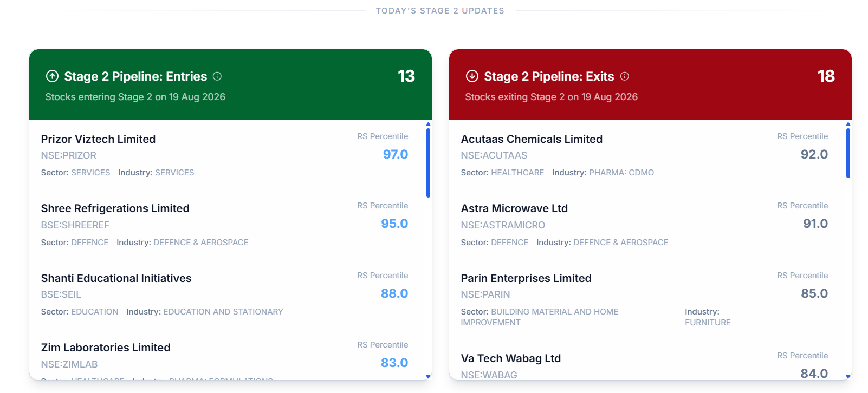Click scroll-down arrow at bottom of Entries list
The height and width of the screenshot is (393, 868).
coord(428,377)
